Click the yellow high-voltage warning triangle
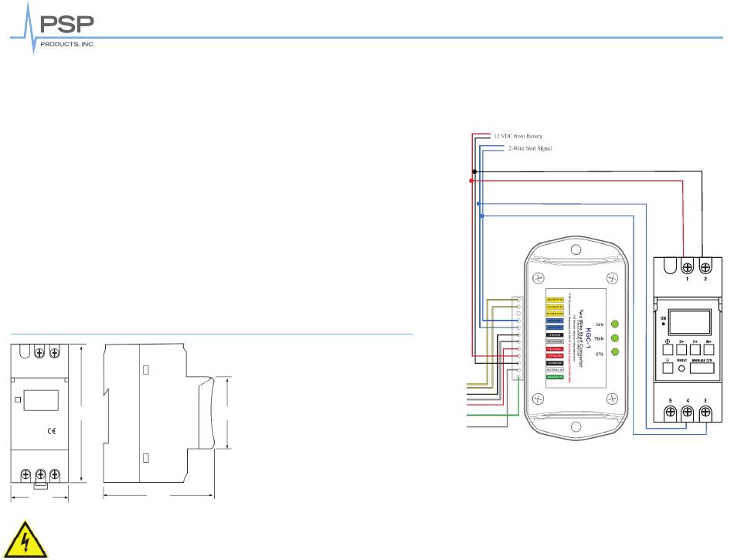734x560 pixels. point(25,539)
